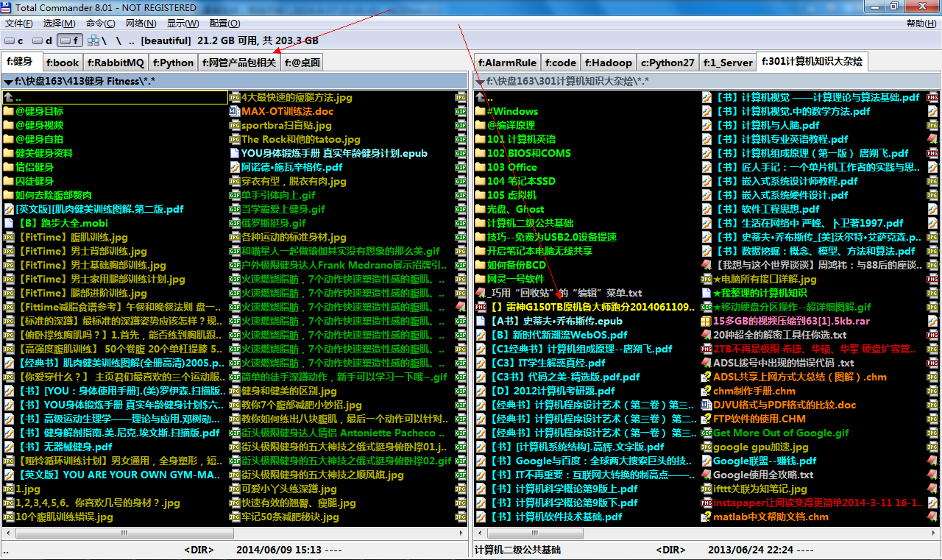
Task: Click CHM help icon of chm制作手册.chm
Action: 706,391
